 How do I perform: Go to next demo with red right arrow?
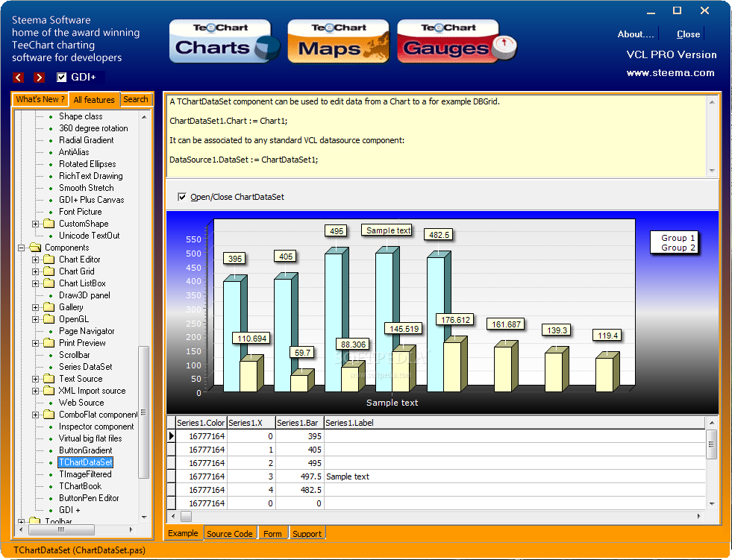40,77
